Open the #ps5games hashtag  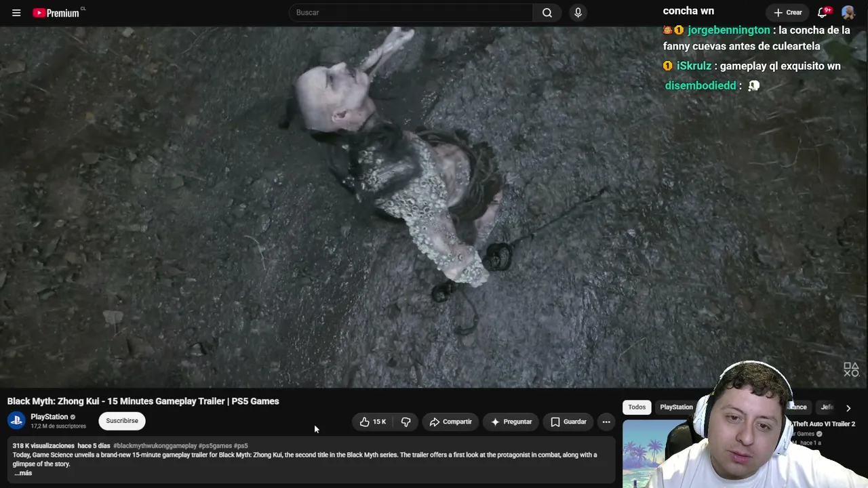215,446
